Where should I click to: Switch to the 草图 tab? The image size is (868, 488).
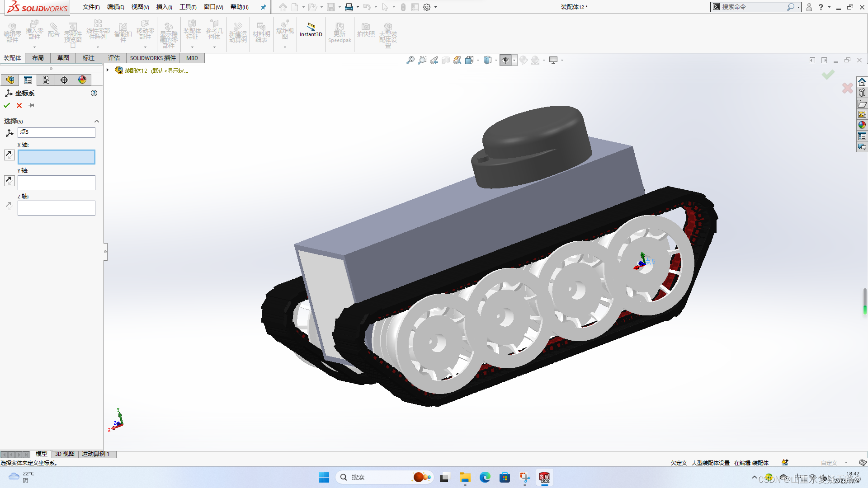point(63,58)
